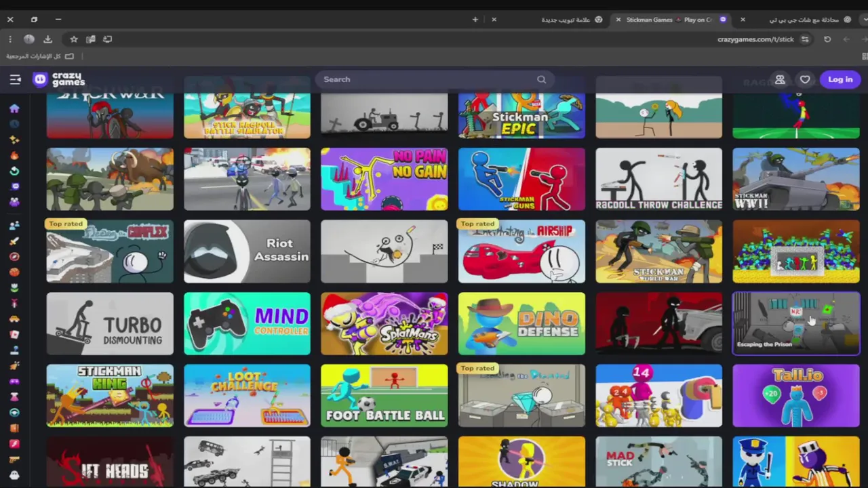Image resolution: width=868 pixels, height=488 pixels.
Task: Open the Dino Defense game
Action: [x=521, y=324]
